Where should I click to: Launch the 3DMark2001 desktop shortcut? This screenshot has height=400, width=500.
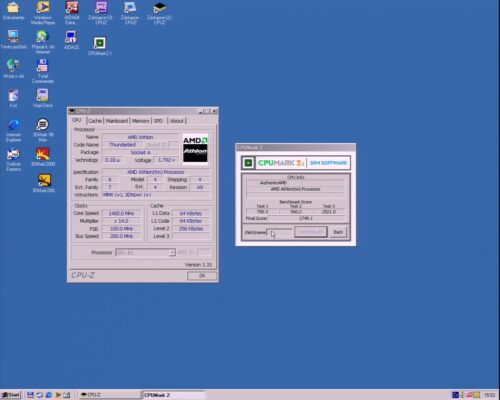pos(43,183)
